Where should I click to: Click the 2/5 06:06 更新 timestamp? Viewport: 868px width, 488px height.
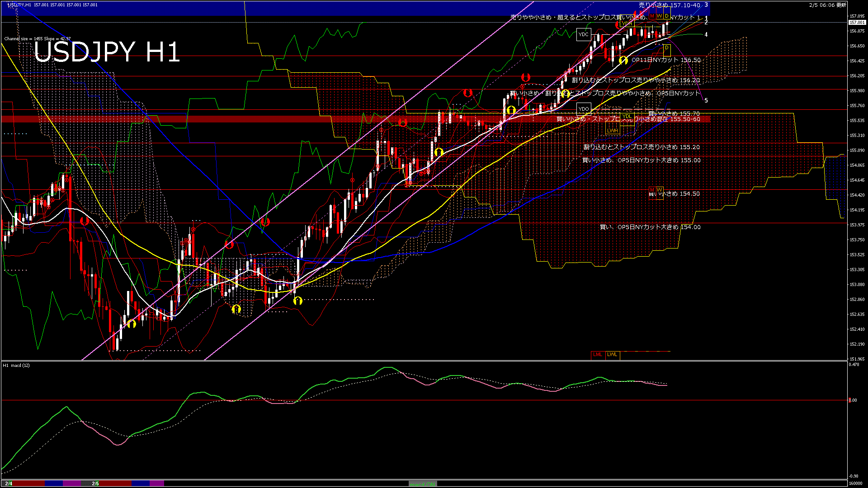[828, 5]
